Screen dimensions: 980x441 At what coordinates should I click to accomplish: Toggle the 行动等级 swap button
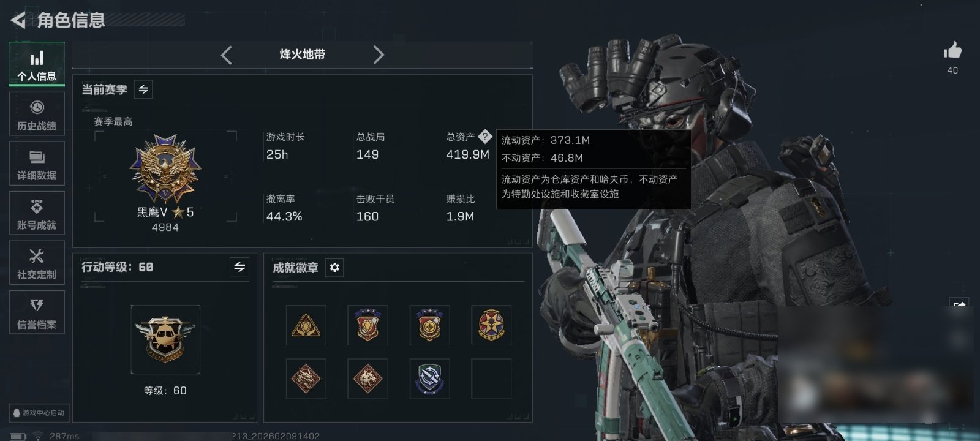(x=239, y=267)
